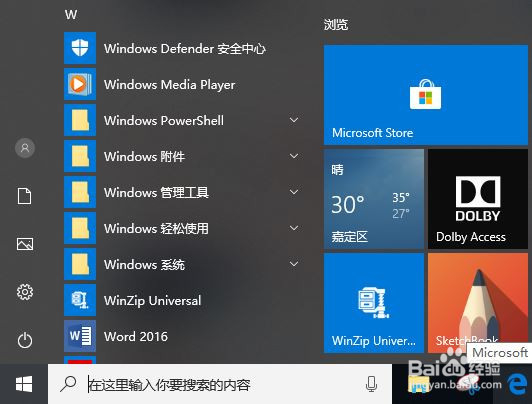
Task: Click the Windows 轻松使用 folder icon
Action: pos(80,228)
